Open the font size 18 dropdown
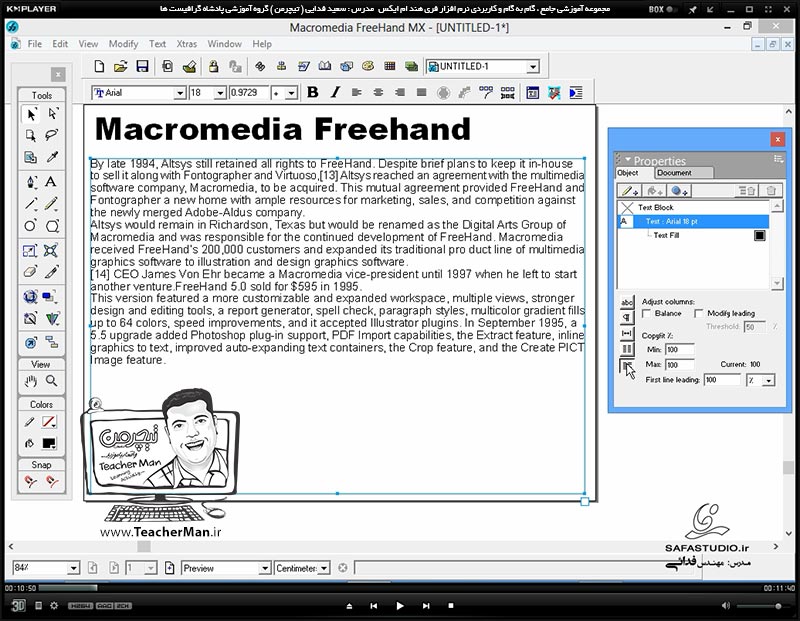The height and width of the screenshot is (621, 800). [x=220, y=93]
